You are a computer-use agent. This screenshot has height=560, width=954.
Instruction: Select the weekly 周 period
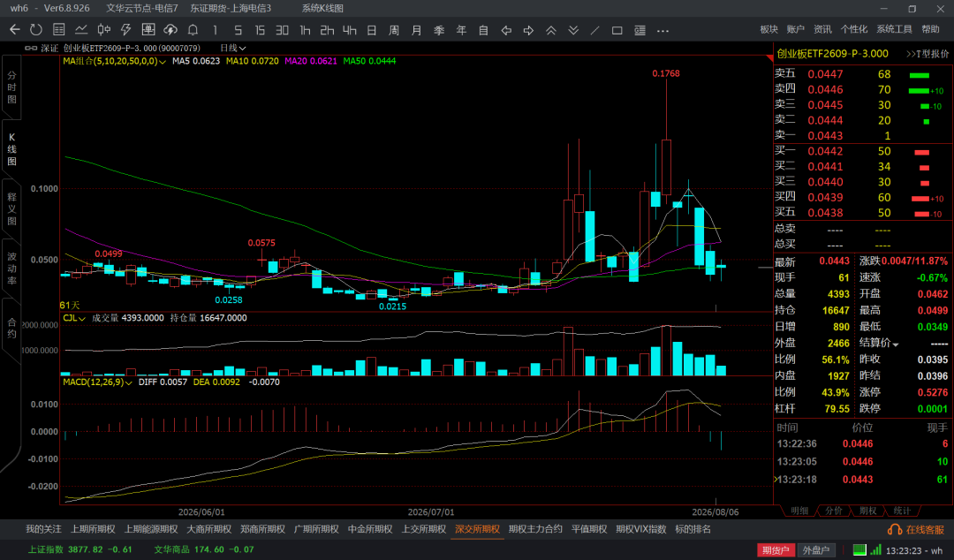pos(394,30)
